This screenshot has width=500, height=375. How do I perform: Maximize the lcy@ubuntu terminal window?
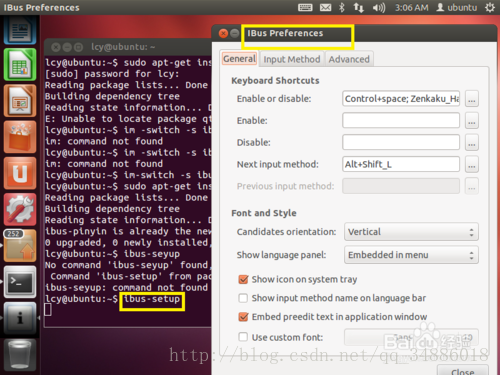[x=78, y=47]
